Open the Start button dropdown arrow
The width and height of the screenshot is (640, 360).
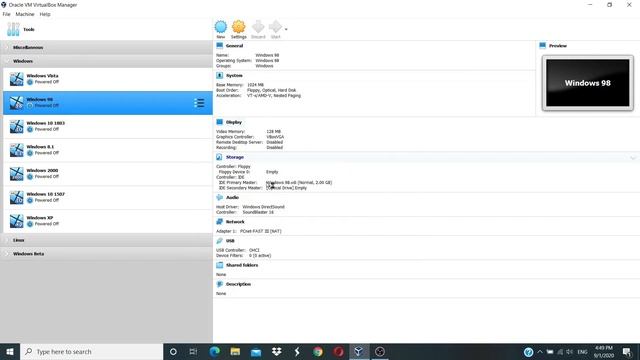[286, 29]
